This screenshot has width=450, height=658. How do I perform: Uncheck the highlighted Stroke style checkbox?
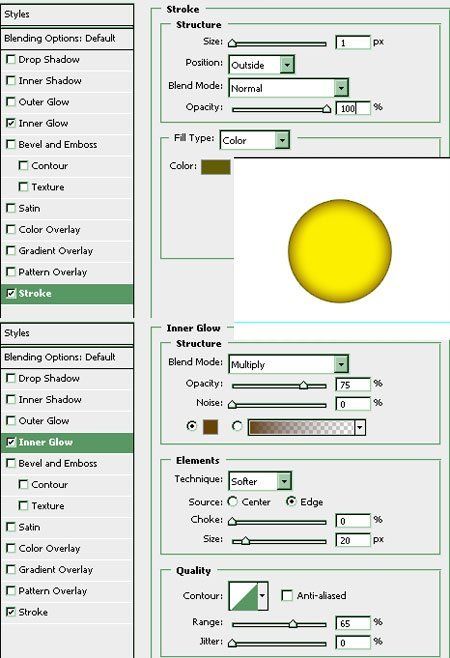click(x=11, y=293)
